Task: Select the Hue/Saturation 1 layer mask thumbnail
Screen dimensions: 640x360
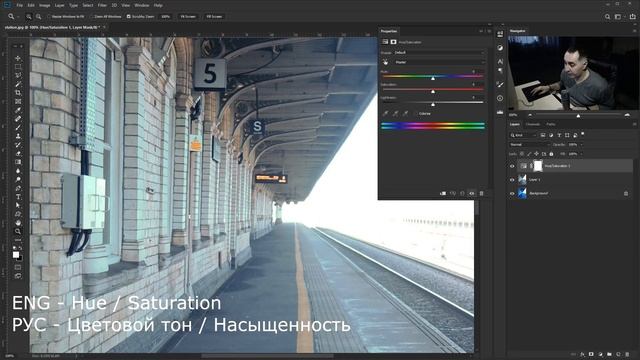Action: pos(538,166)
